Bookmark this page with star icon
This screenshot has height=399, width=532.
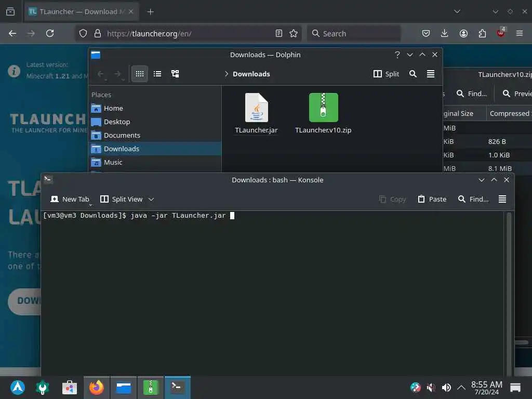click(x=294, y=33)
